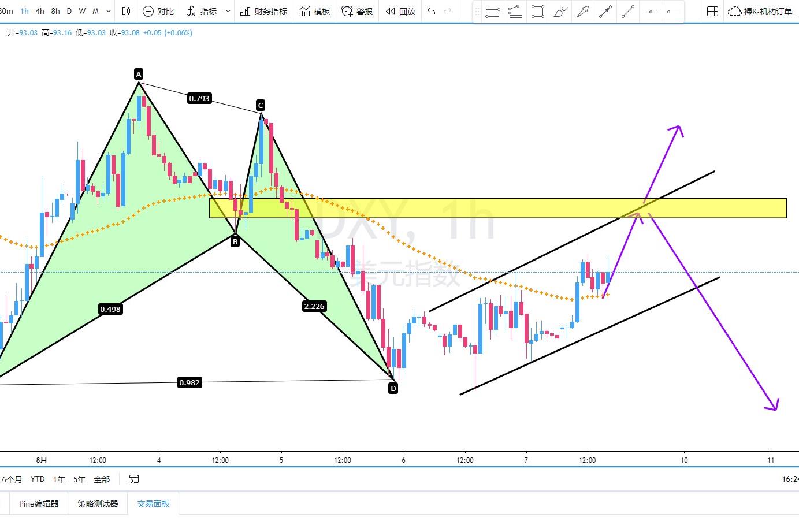
Task: Select the XABCD pattern point C label
Action: click(x=261, y=105)
